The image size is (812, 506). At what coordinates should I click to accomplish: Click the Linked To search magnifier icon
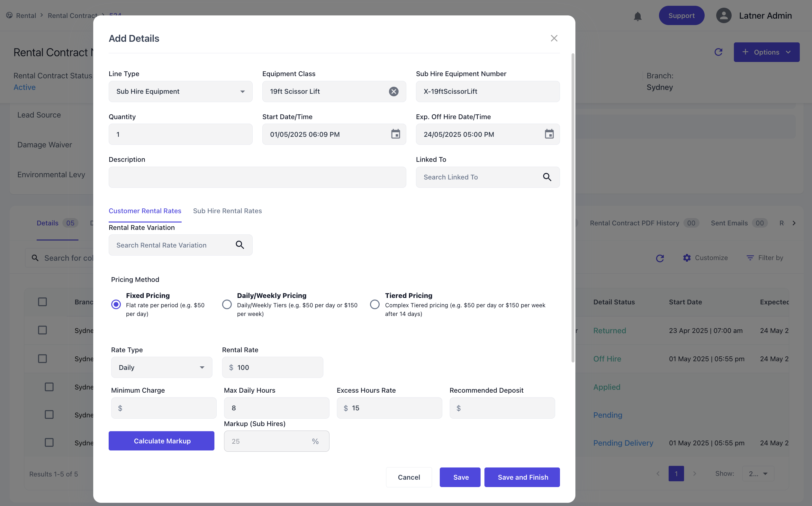point(547,177)
